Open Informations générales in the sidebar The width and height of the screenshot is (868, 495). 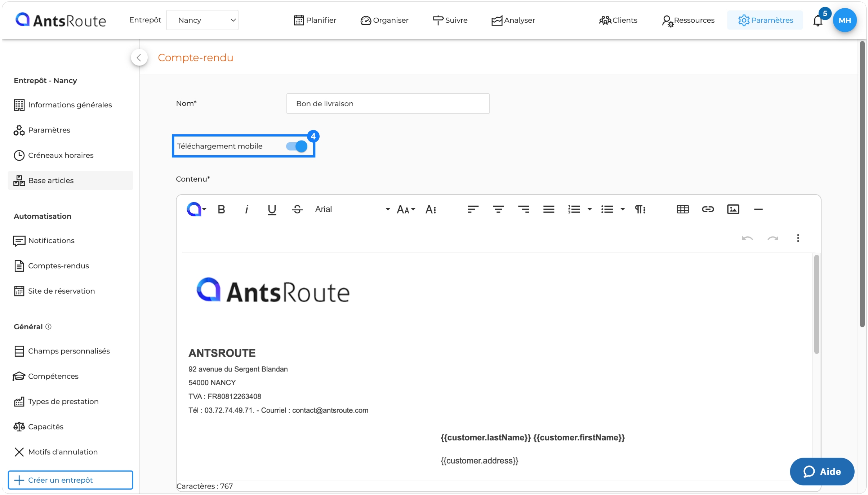pos(70,105)
